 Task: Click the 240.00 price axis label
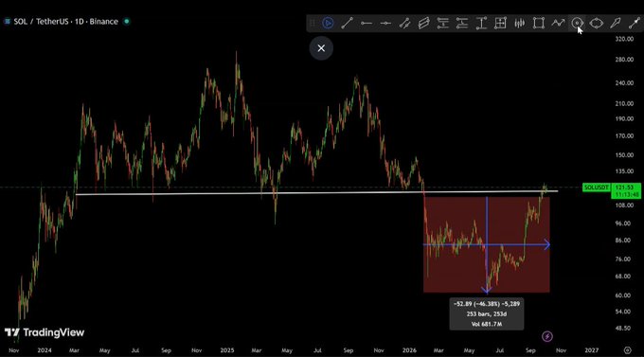[624, 83]
